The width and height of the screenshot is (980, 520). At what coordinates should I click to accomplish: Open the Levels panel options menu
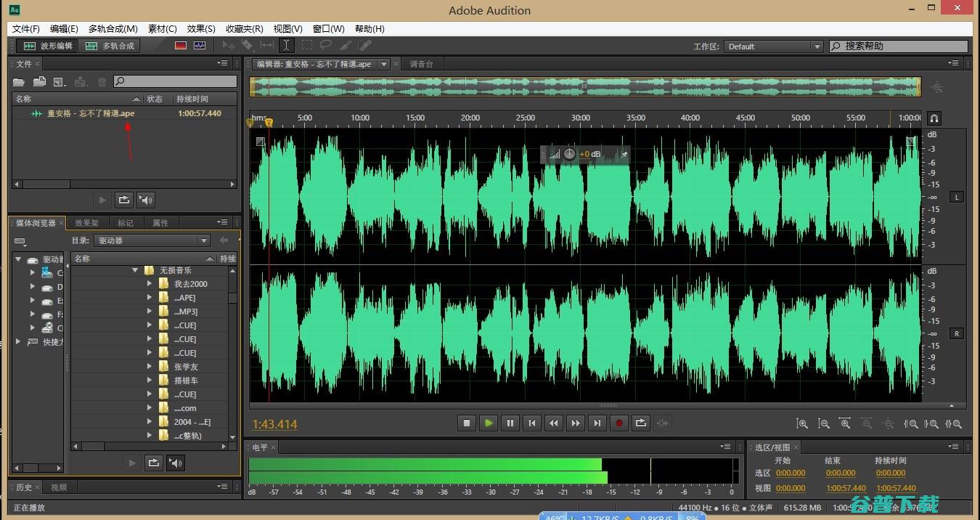725,447
